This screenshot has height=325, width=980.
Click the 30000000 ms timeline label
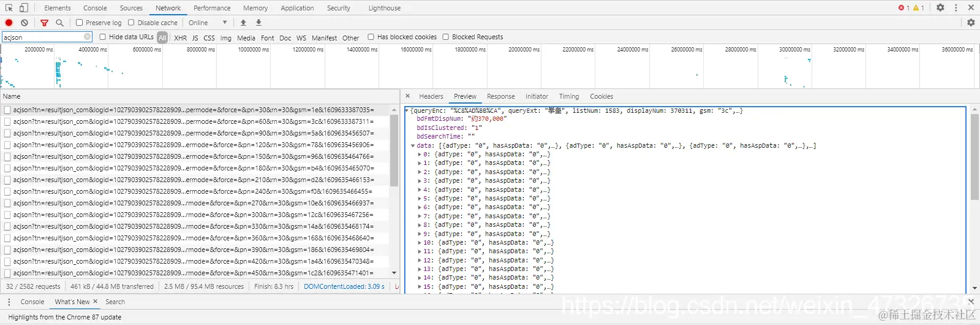click(794, 49)
